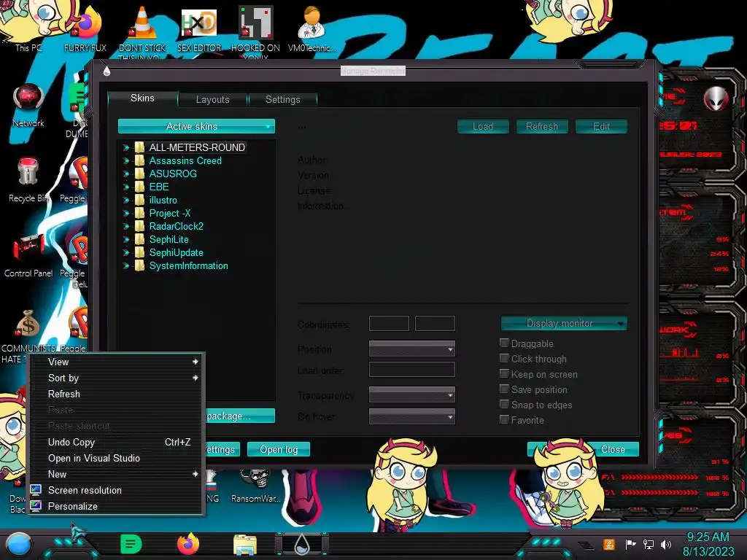Open the Control Panel desktop icon
The width and height of the screenshot is (747, 560).
click(28, 248)
